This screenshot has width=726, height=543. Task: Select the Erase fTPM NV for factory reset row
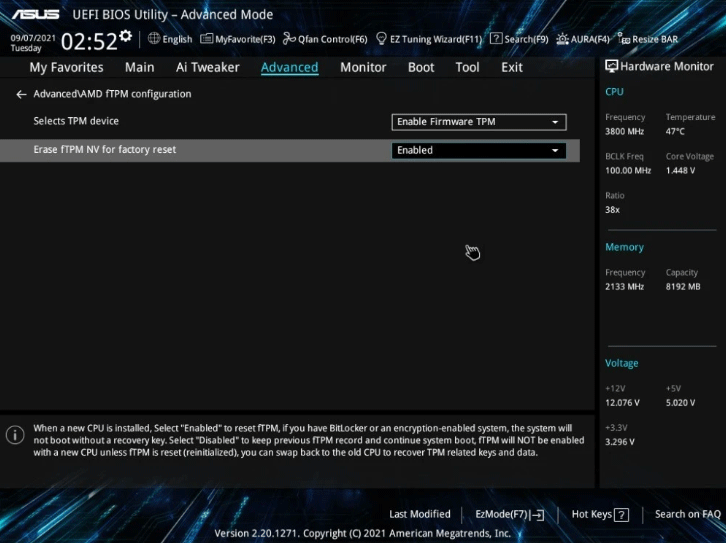[290, 150]
